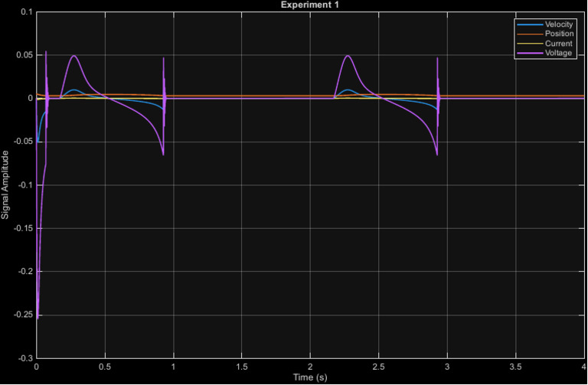Click the -0.15 tick on amplitude axis
This screenshot has height=385, width=588.
point(23,228)
